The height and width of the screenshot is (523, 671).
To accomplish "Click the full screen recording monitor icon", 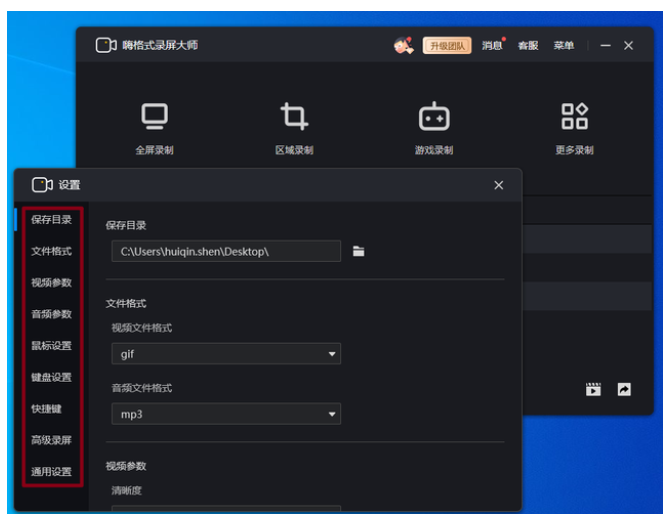I will pos(154,117).
